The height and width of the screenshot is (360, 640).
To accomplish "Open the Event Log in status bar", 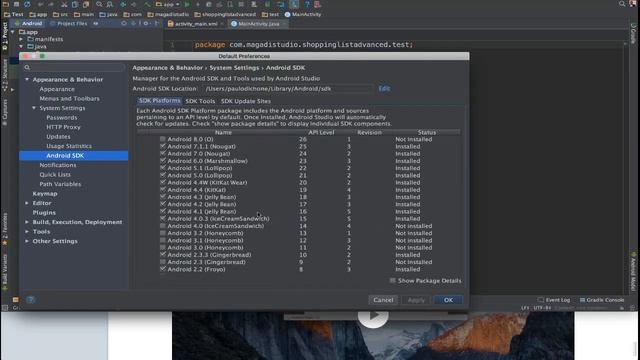I will [554, 300].
